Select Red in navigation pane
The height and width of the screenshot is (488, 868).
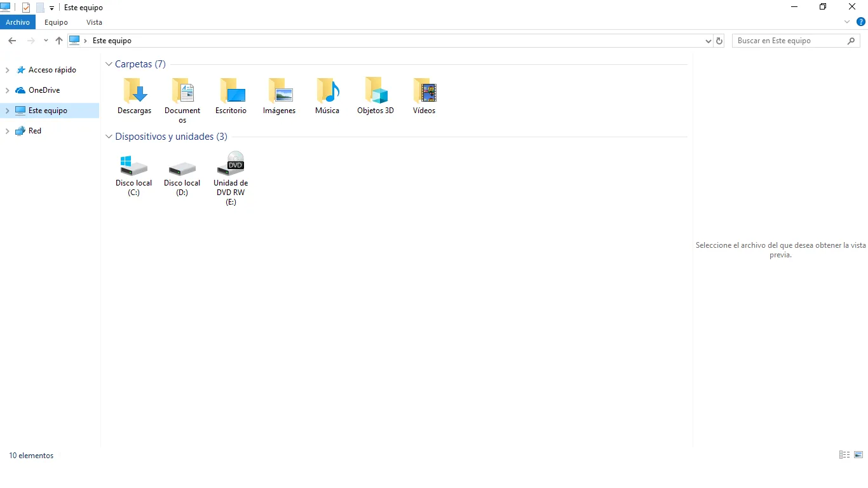click(x=35, y=131)
